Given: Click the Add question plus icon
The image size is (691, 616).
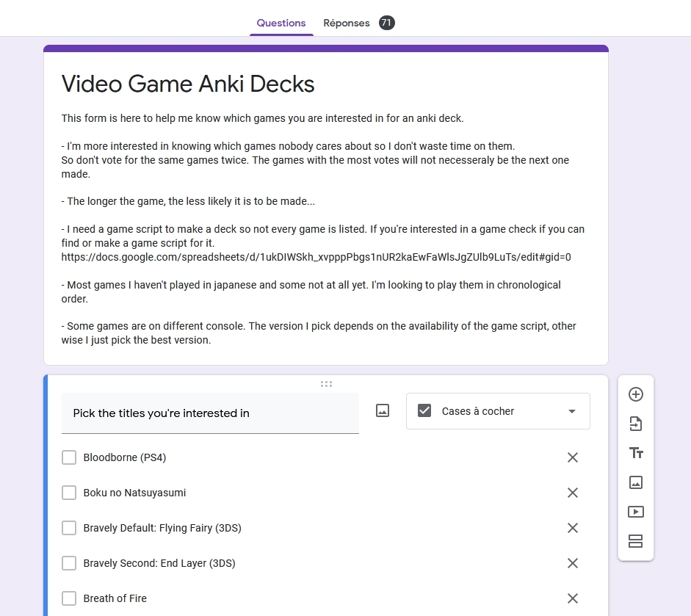Looking at the screenshot, I should (x=635, y=394).
